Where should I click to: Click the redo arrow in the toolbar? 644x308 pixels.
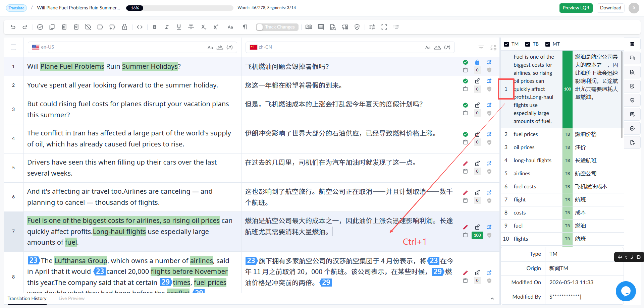pyautogui.click(x=25, y=27)
